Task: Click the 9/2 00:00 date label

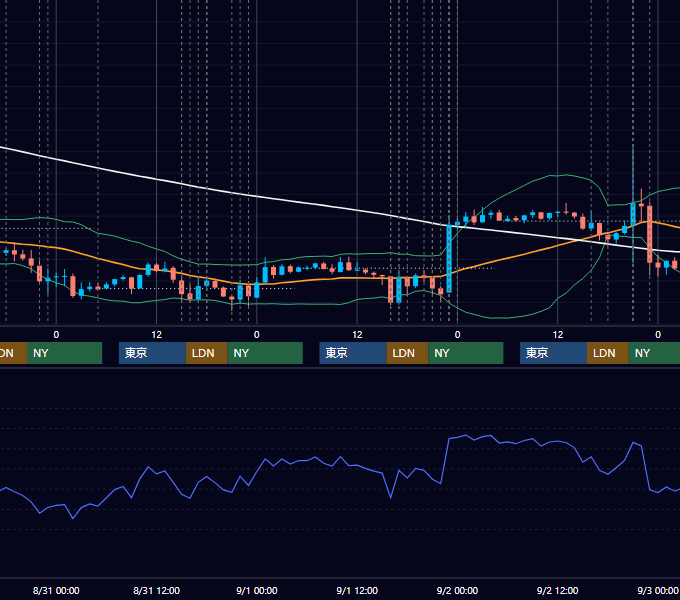Action: [x=457, y=590]
